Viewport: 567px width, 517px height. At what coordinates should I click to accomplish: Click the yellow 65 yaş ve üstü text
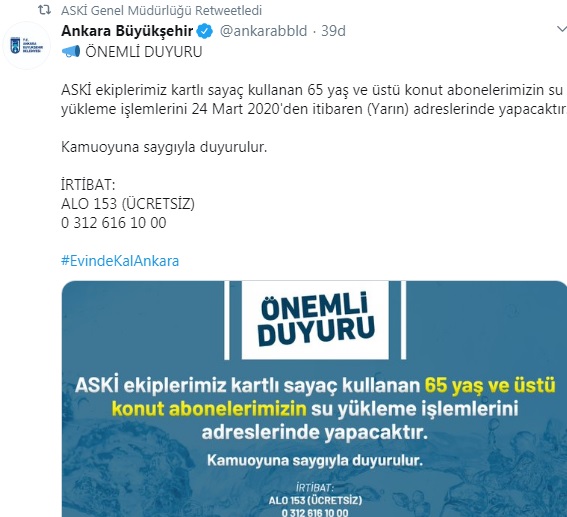pyautogui.click(x=490, y=385)
